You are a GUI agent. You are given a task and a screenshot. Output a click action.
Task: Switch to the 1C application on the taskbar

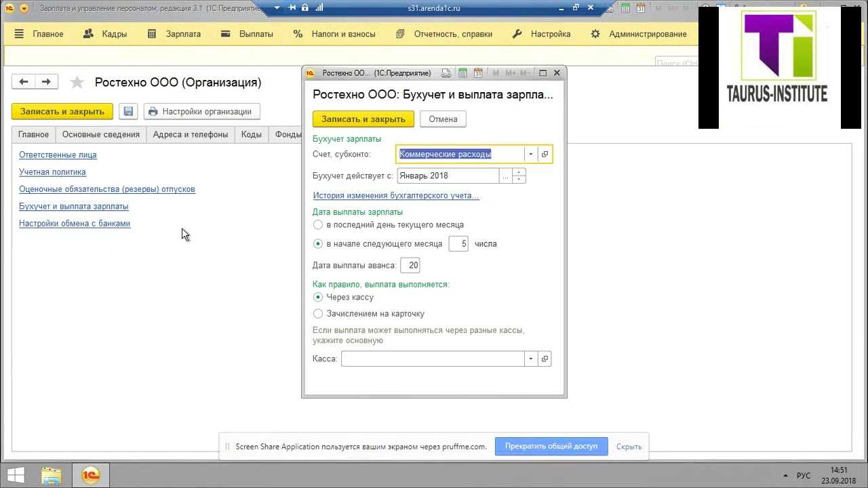click(x=90, y=475)
